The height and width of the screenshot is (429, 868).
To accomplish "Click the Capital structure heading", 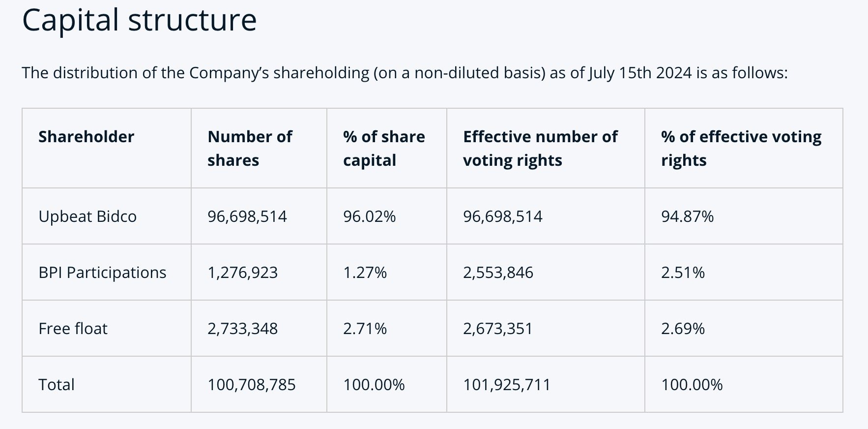I will [x=139, y=21].
